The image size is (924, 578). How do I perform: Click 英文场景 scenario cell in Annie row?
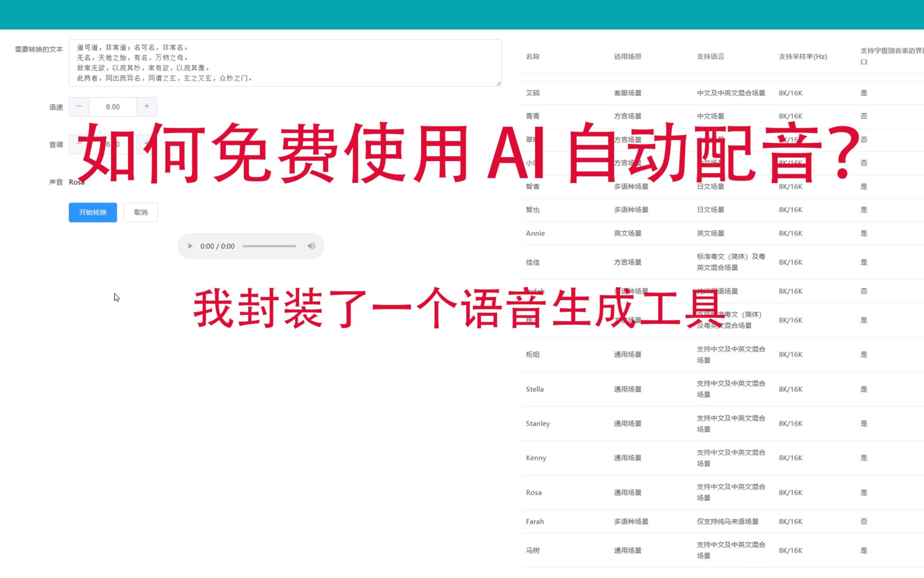coord(627,233)
